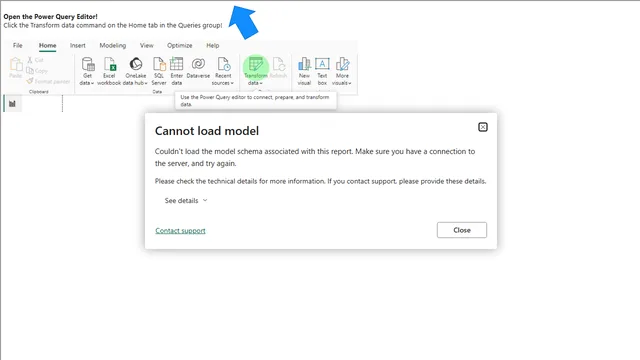Image resolution: width=640 pixels, height=360 pixels.
Task: Click the Transform data icon
Action: click(x=256, y=64)
